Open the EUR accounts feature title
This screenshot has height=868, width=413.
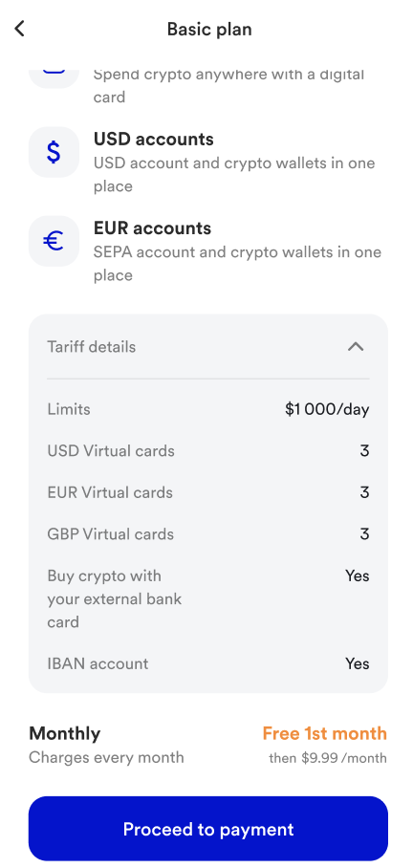click(152, 228)
